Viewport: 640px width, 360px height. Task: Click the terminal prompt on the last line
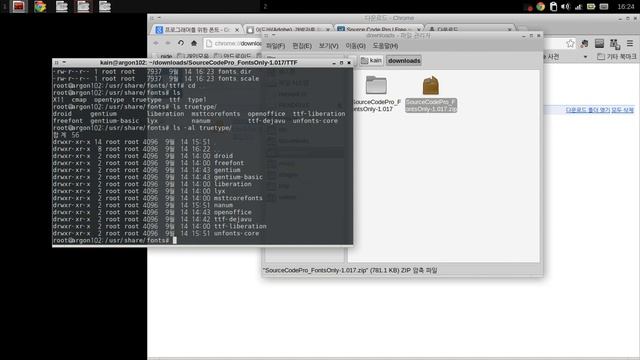111,240
